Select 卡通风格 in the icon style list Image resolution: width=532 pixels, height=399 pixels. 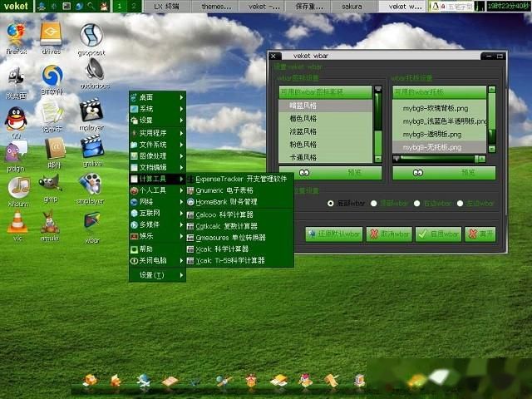tap(325, 157)
